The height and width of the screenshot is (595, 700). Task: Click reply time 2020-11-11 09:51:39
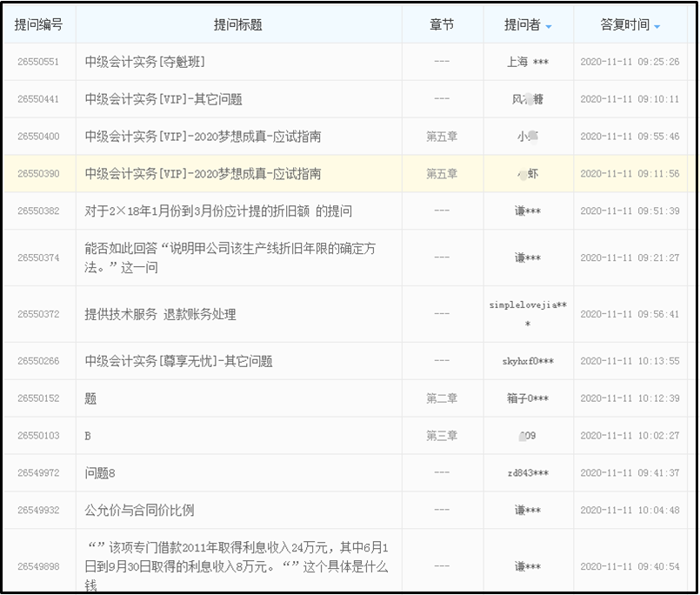(630, 211)
